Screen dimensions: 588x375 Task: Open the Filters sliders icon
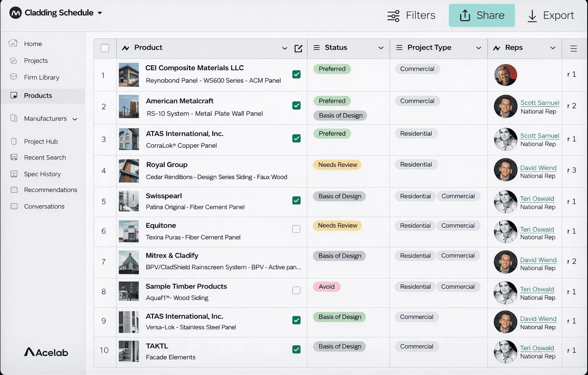tap(393, 16)
